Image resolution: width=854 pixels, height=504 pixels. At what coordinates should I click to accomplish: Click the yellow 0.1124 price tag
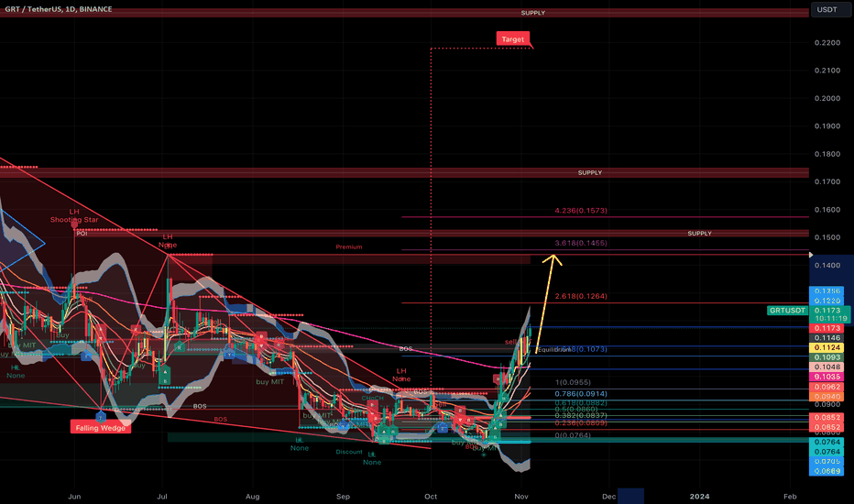tap(827, 347)
